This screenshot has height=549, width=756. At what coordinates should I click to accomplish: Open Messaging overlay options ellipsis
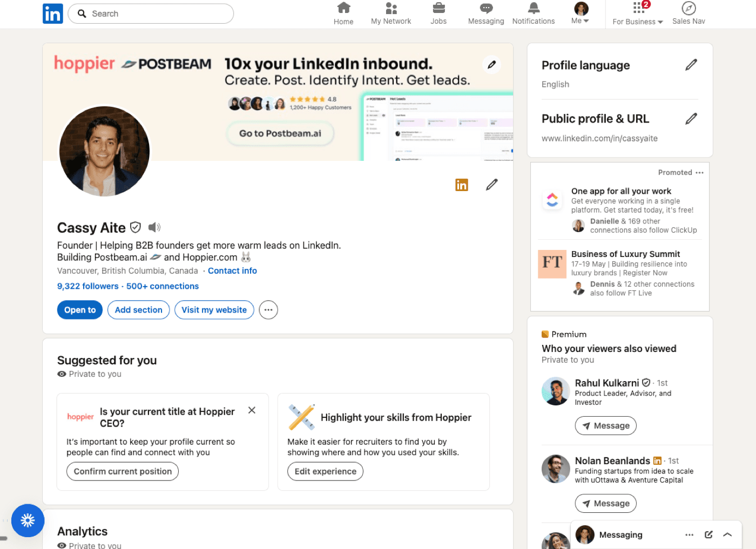(690, 535)
